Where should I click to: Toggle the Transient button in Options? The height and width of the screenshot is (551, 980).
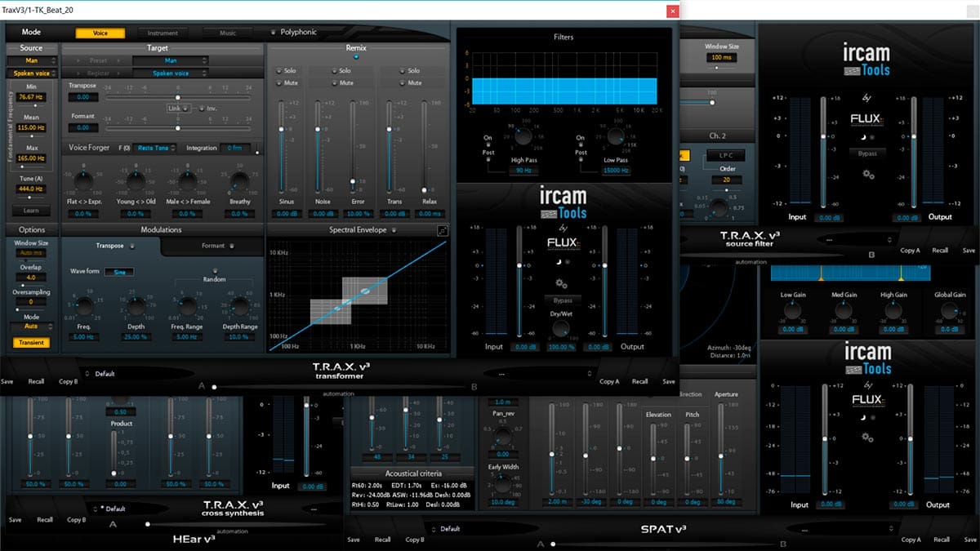[x=32, y=343]
